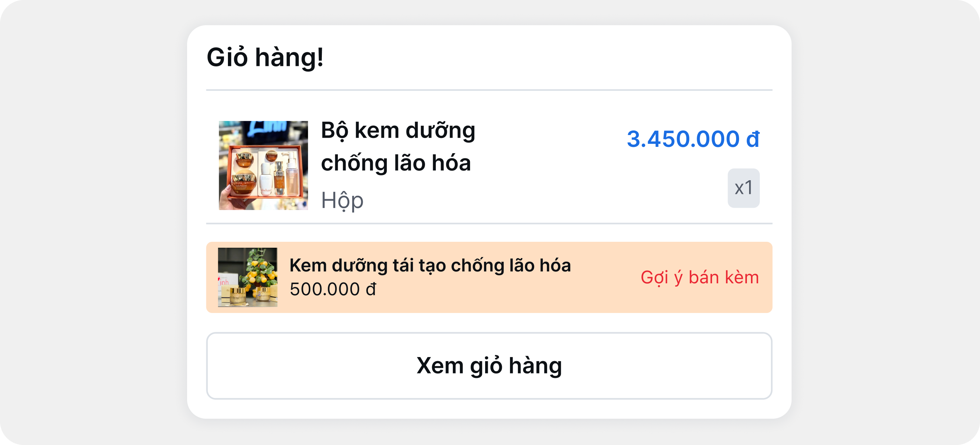Screen dimensions: 980x445
Task: Click the đ symbol after 500.000
Action: coord(371,289)
